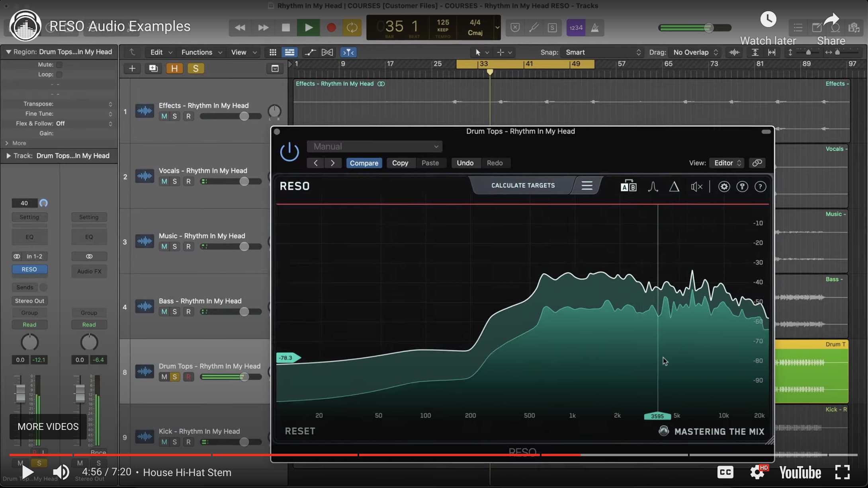Go to previous plugin preset arrow
Viewport: 868px width, 488px height.
315,163
